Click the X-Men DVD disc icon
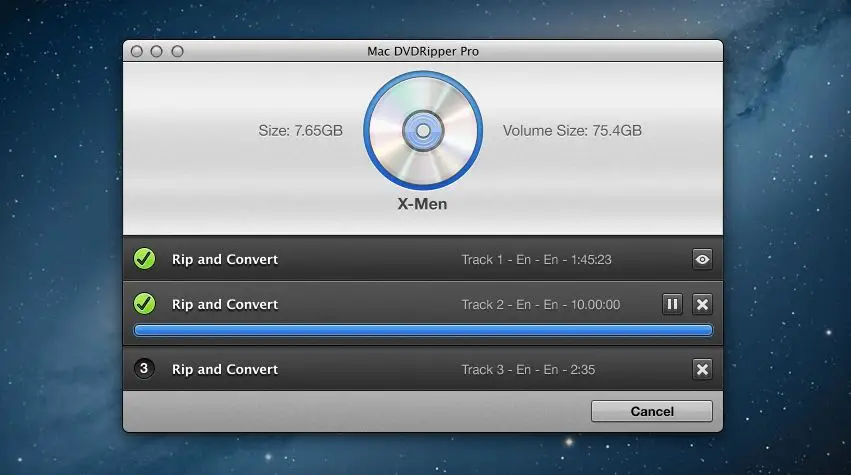This screenshot has width=851, height=475. (423, 130)
